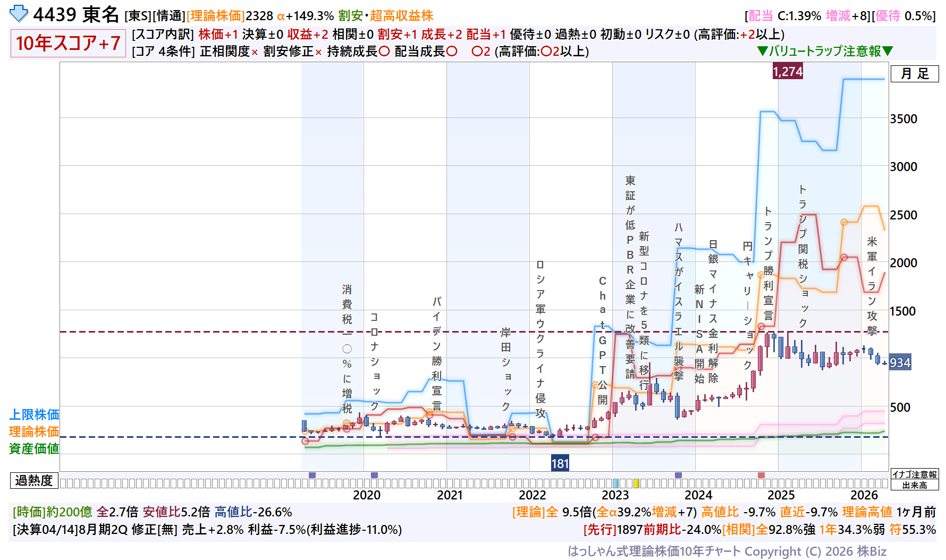Click the cyan square in the 過熱度 bar
The height and width of the screenshot is (560, 946).
pyautogui.click(x=615, y=483)
